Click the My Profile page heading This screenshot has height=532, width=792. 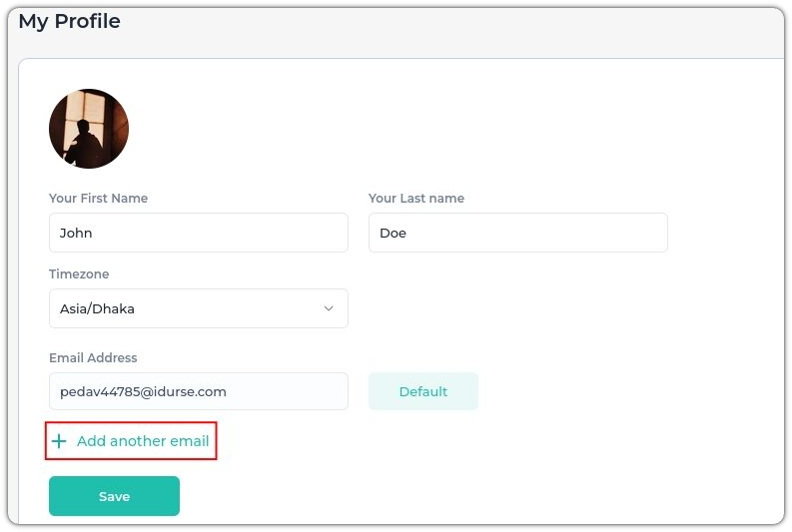(x=70, y=22)
